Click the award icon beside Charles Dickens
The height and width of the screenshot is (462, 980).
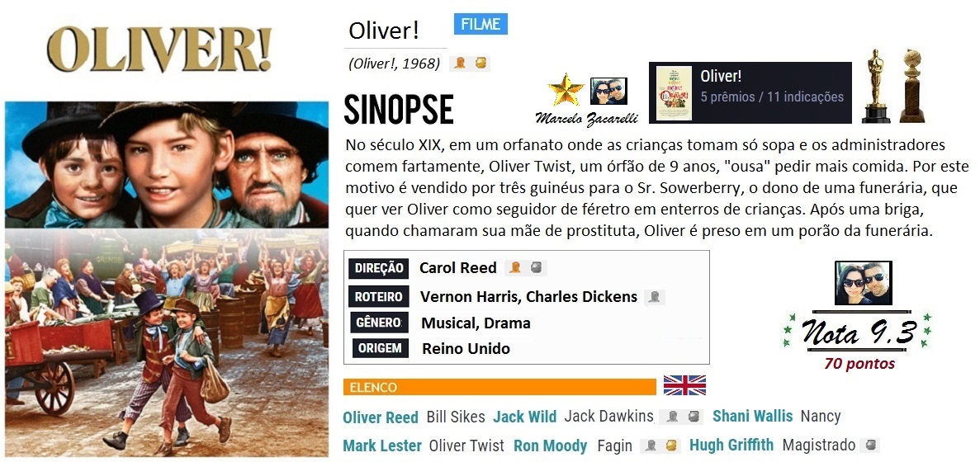click(x=655, y=297)
